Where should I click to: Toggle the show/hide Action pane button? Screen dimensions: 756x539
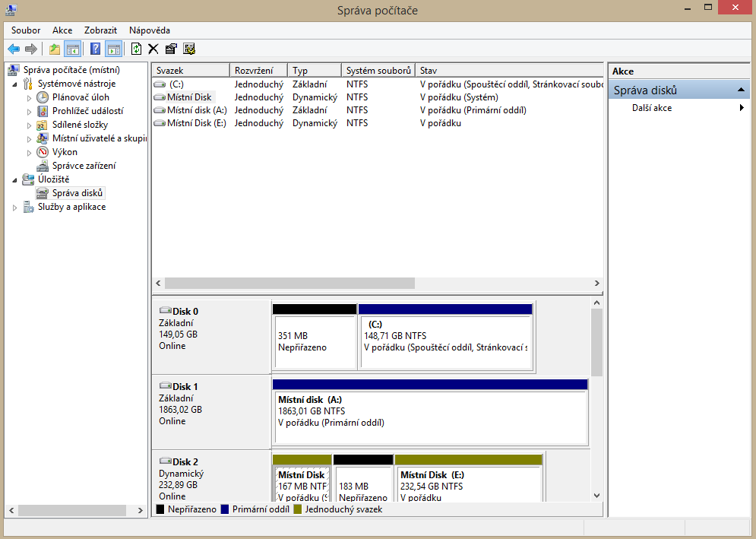tap(113, 49)
